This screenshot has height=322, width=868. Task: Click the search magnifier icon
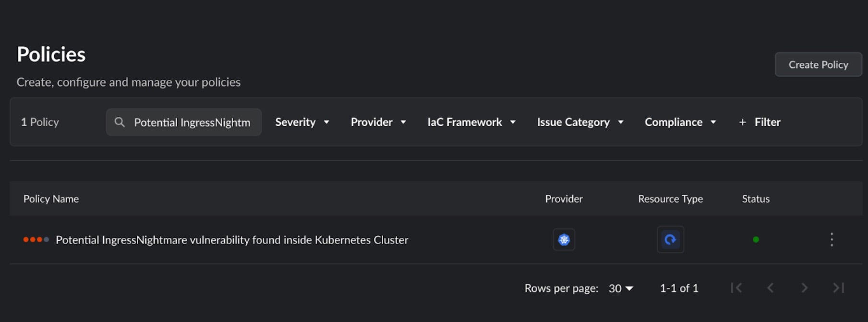[120, 122]
